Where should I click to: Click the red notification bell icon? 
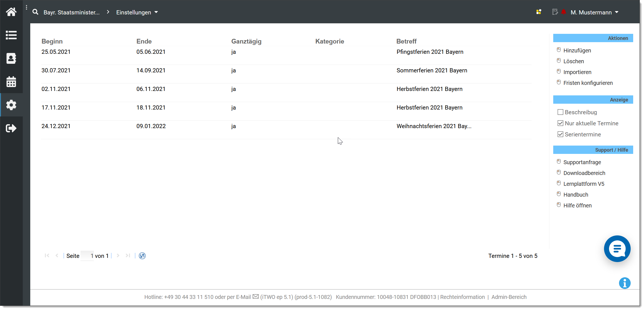pos(563,12)
